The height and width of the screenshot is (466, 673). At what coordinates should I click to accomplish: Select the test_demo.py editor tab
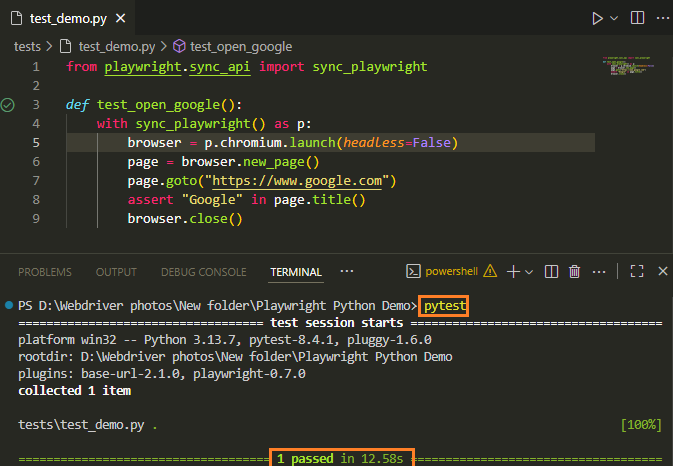pyautogui.click(x=68, y=18)
